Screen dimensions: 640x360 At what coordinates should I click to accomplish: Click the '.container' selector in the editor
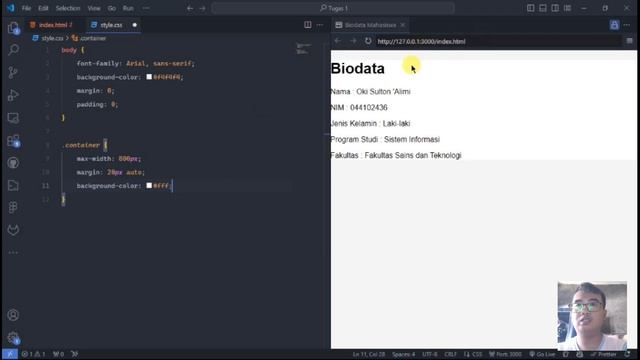pyautogui.click(x=81, y=145)
